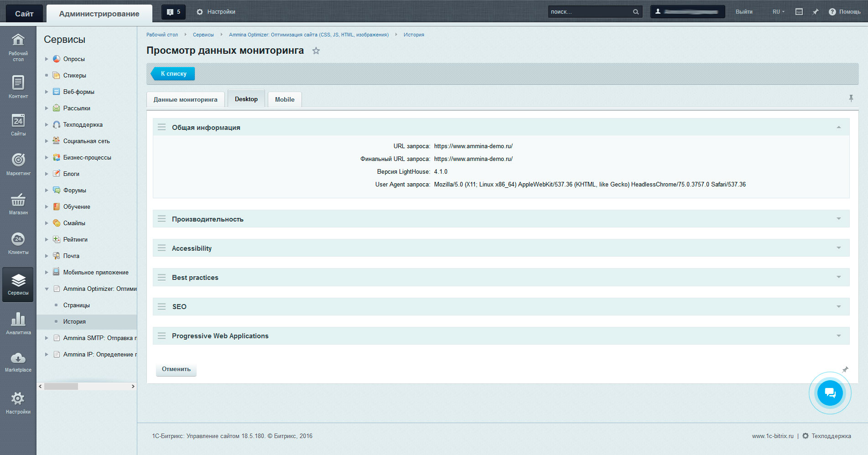The height and width of the screenshot is (455, 868).
Task: Add page to favorites with star icon
Action: 316,51
